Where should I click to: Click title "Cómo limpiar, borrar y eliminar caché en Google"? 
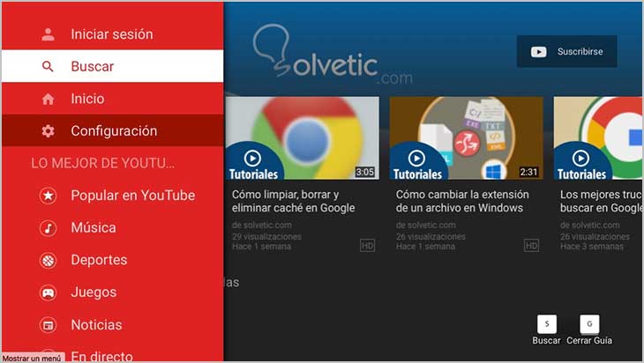coord(293,202)
